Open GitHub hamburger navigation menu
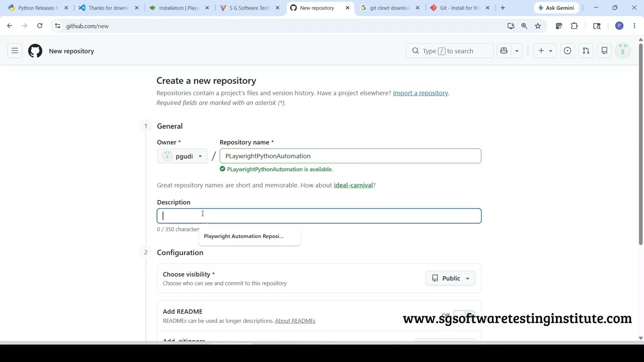This screenshot has height=362, width=644. [x=15, y=51]
